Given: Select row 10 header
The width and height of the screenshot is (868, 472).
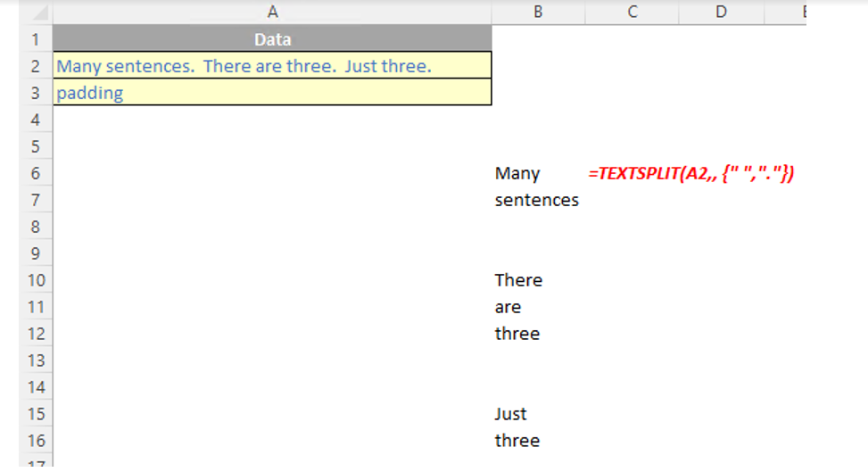Looking at the screenshot, I should click(36, 280).
